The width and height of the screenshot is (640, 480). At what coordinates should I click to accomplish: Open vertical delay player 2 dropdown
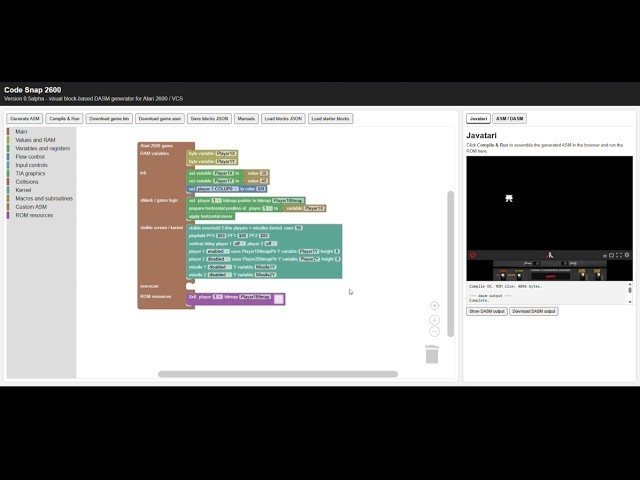(269, 244)
